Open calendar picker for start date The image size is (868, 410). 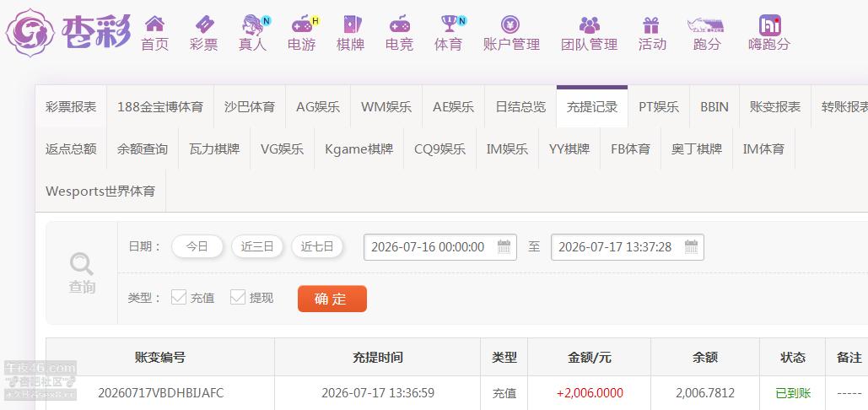click(504, 247)
